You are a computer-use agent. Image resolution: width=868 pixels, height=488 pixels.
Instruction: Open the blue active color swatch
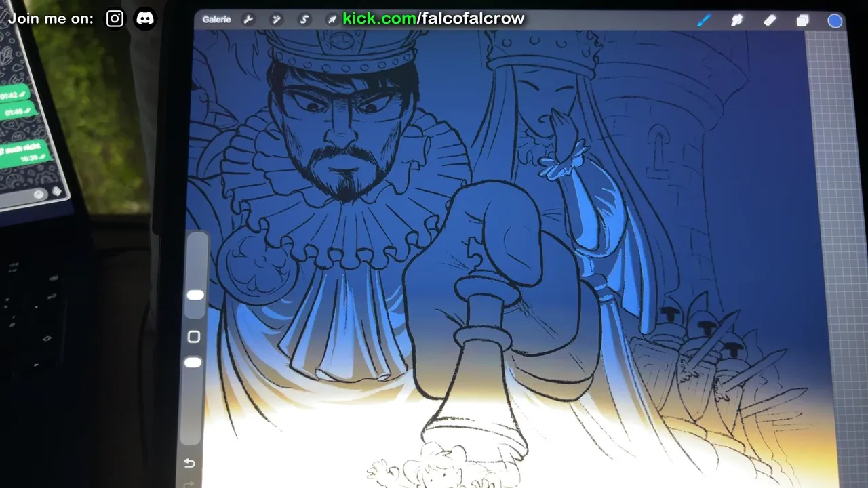click(x=835, y=20)
